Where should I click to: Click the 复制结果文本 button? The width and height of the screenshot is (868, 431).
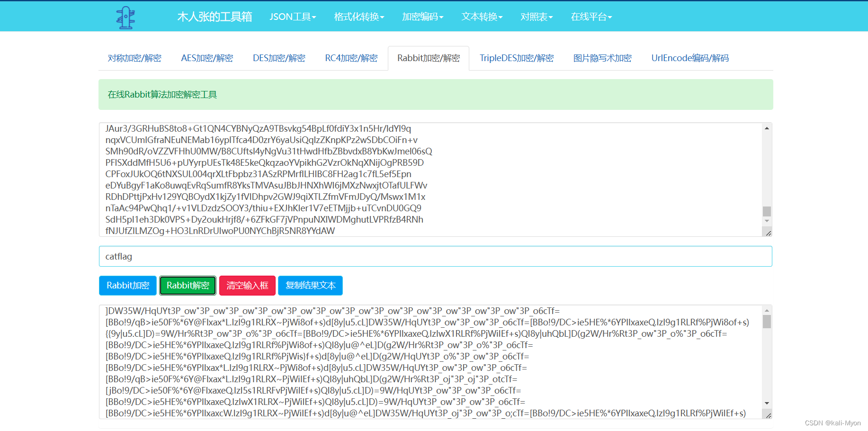(310, 285)
